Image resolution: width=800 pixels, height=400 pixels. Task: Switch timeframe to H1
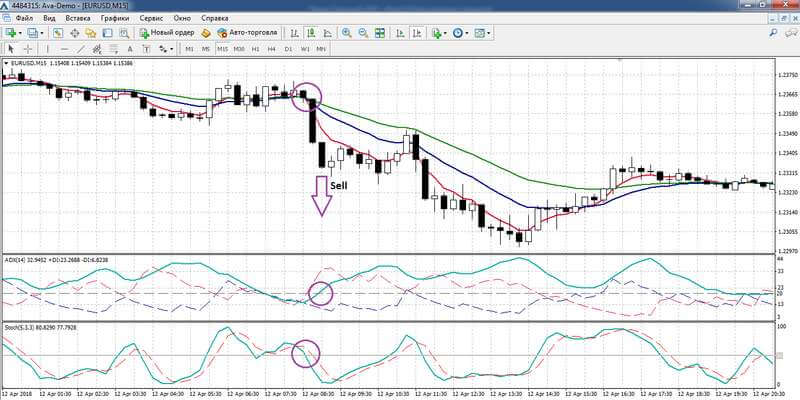tap(255, 49)
